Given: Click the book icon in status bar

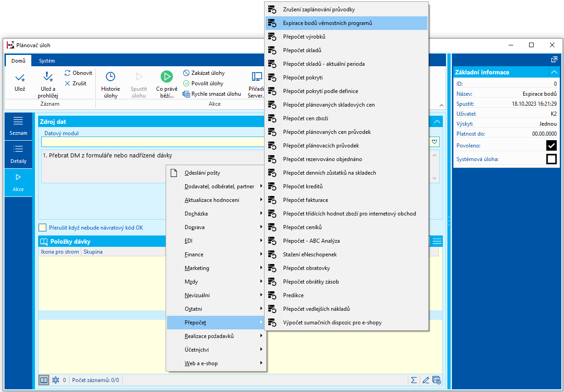Looking at the screenshot, I should pyautogui.click(x=44, y=380).
